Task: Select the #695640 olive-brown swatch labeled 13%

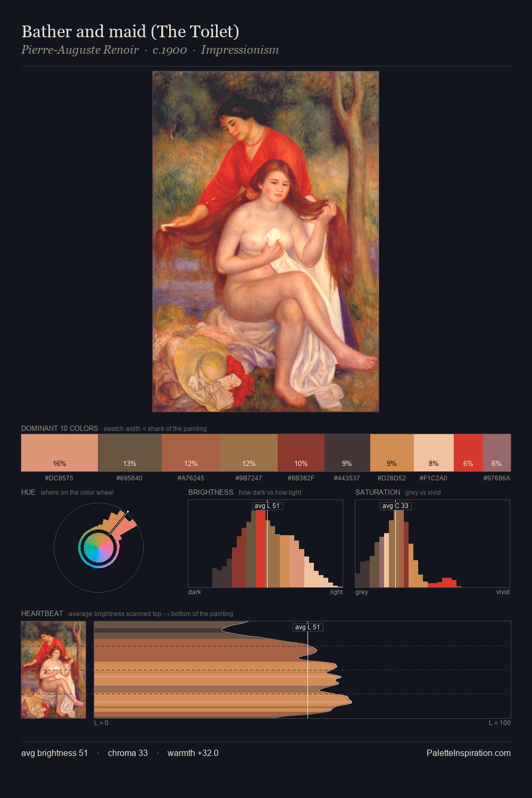Action: coord(130,453)
